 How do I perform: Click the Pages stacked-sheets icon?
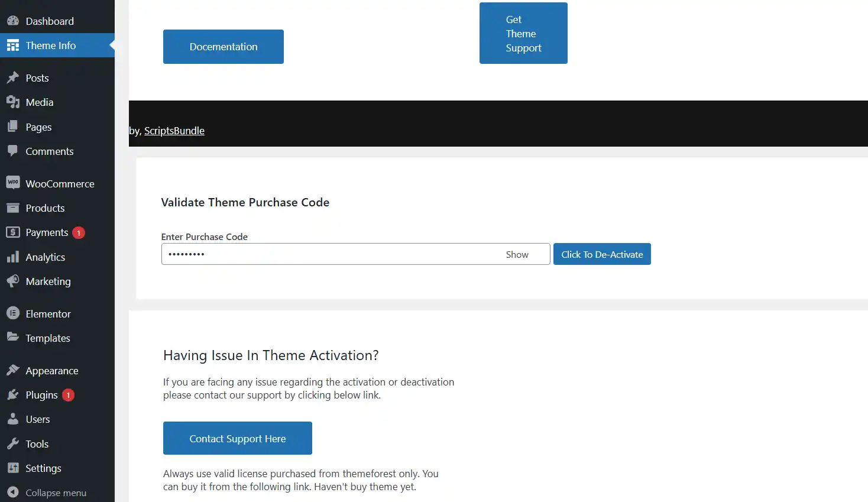tap(13, 127)
